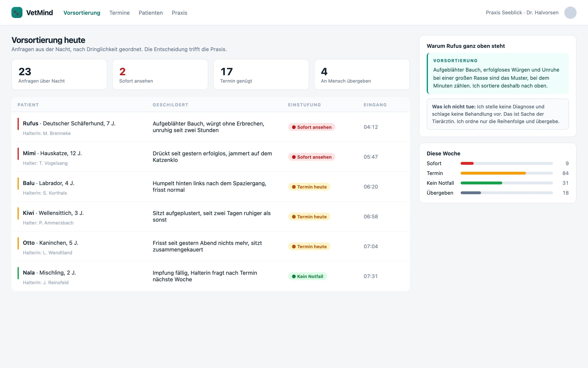Click Otto's description Frisst seit gestern
This screenshot has height=368, width=588.
[207, 247]
